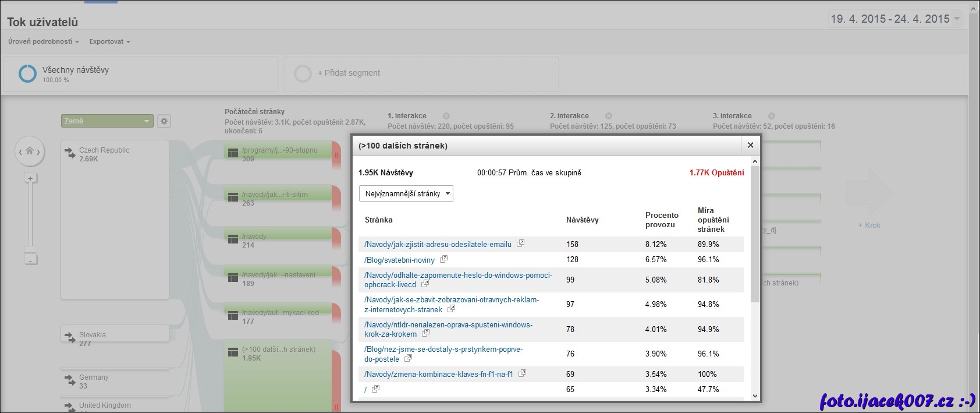Open the Exportovat menu
Screen dimensions: 980x413
click(x=109, y=41)
